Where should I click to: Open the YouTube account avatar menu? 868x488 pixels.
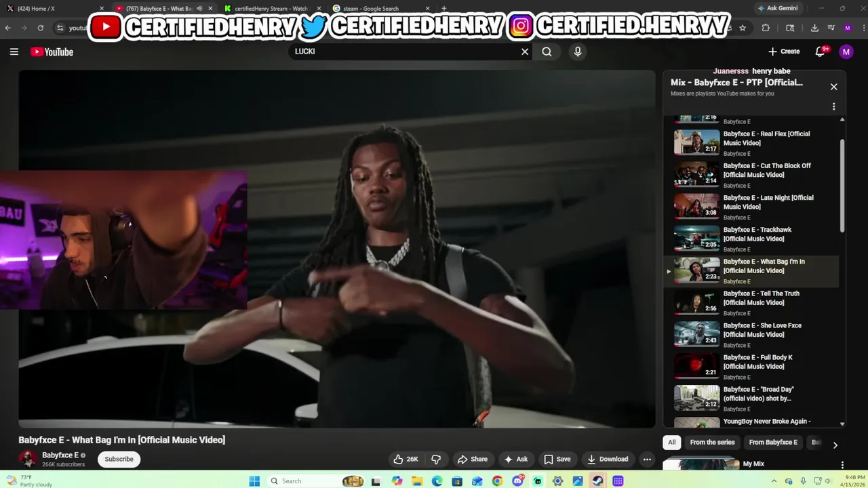click(846, 52)
